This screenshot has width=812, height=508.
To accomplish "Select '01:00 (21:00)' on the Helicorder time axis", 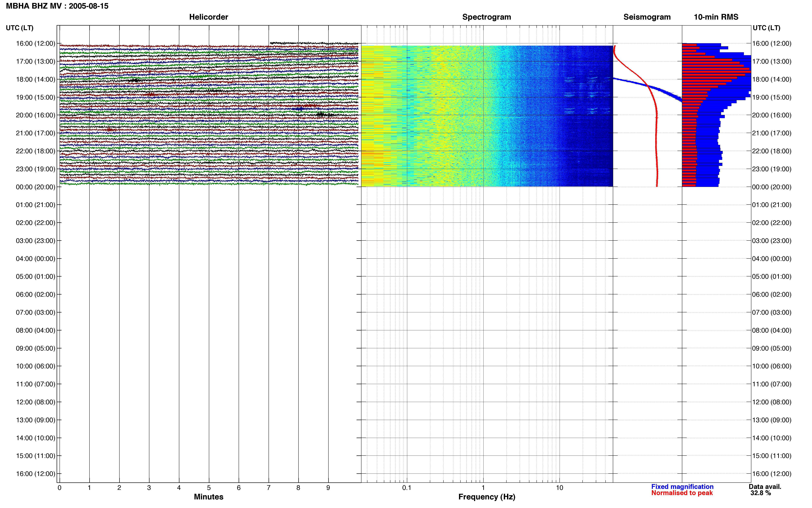I will pyautogui.click(x=36, y=205).
